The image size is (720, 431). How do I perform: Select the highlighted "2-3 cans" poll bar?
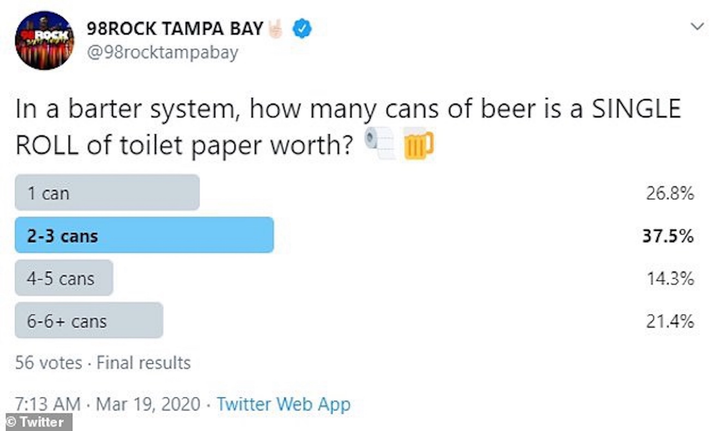(144, 236)
